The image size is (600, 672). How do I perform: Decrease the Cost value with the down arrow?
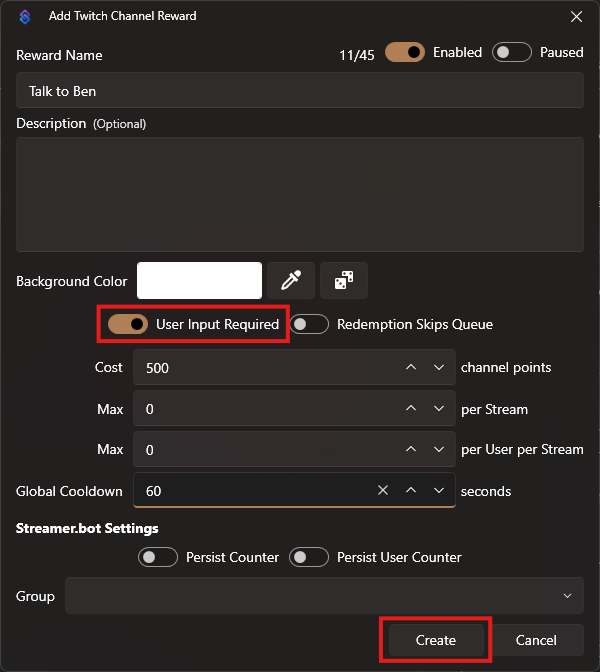pyautogui.click(x=439, y=367)
